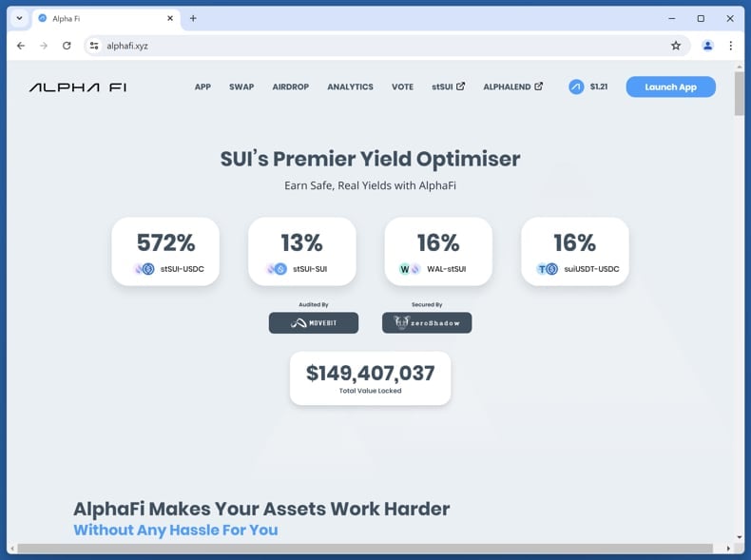The image size is (751, 560).
Task: Click the stSUI-SUI token pair icon
Action: click(x=277, y=269)
